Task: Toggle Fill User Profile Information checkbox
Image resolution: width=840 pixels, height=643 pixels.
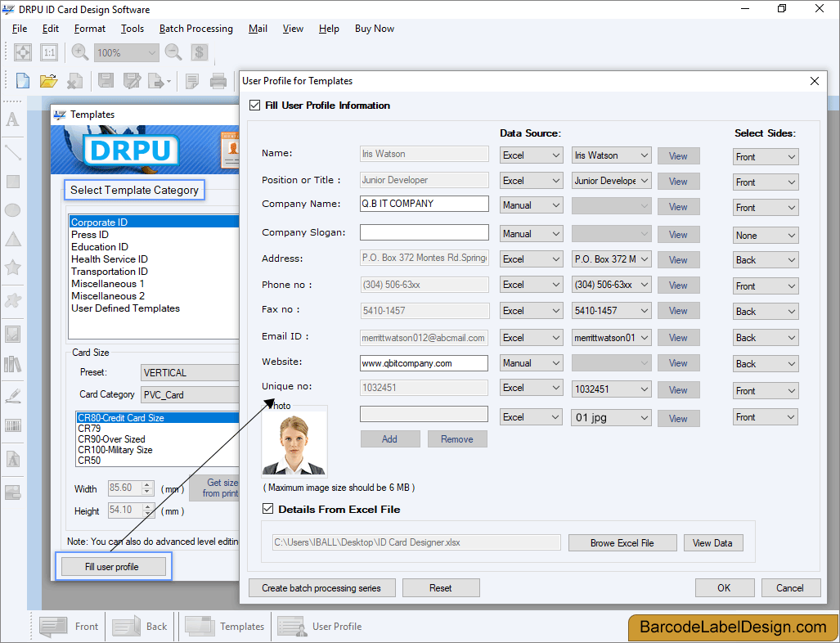Action: (x=255, y=105)
